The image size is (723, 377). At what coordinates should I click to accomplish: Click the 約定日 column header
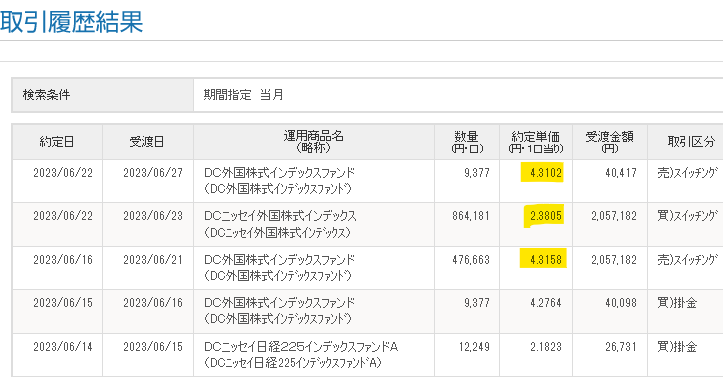pos(57,141)
